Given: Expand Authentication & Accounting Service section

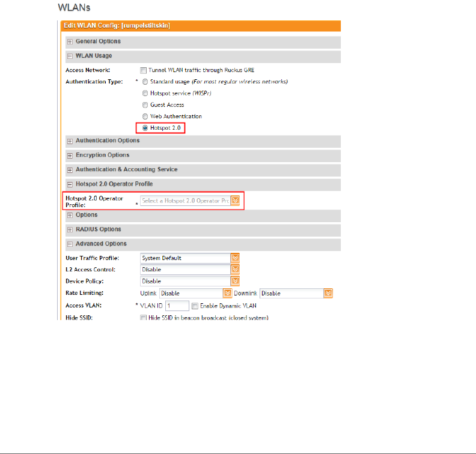Looking at the screenshot, I should click(70, 170).
